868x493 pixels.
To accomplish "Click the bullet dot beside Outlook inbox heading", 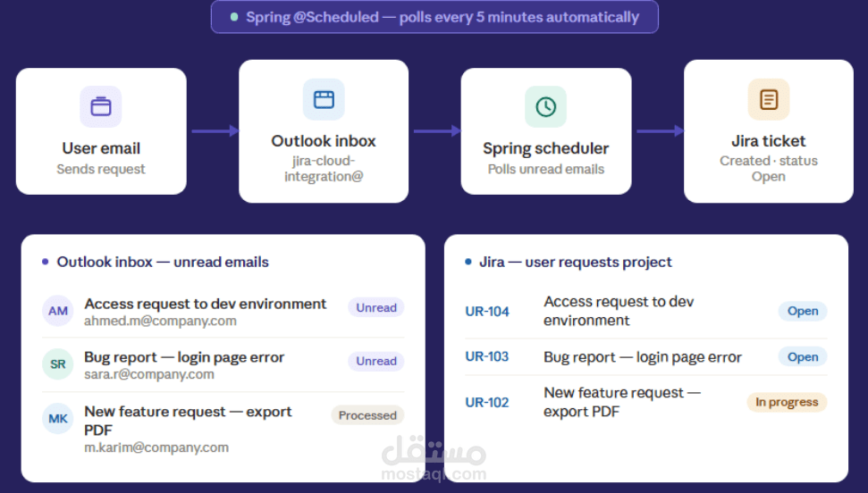I will 46,262.
